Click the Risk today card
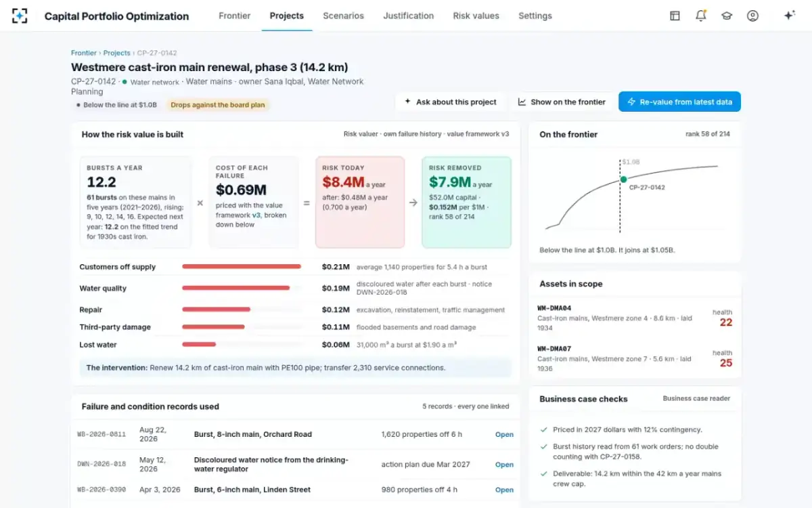This screenshot has width=812, height=508. tap(360, 203)
